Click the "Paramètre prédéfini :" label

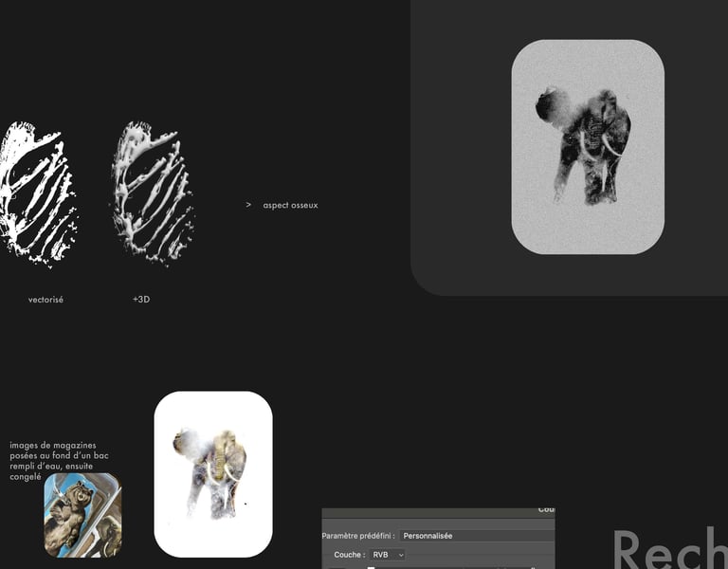point(358,536)
